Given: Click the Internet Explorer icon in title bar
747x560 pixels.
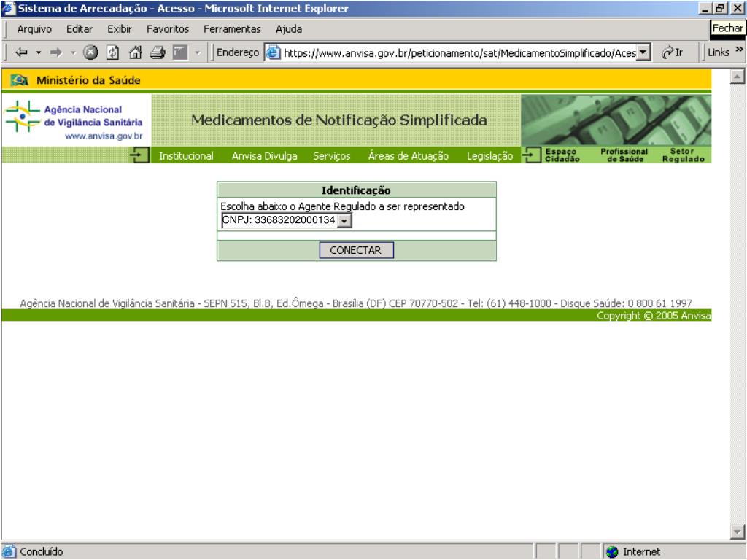Looking at the screenshot, I should click(x=9, y=9).
